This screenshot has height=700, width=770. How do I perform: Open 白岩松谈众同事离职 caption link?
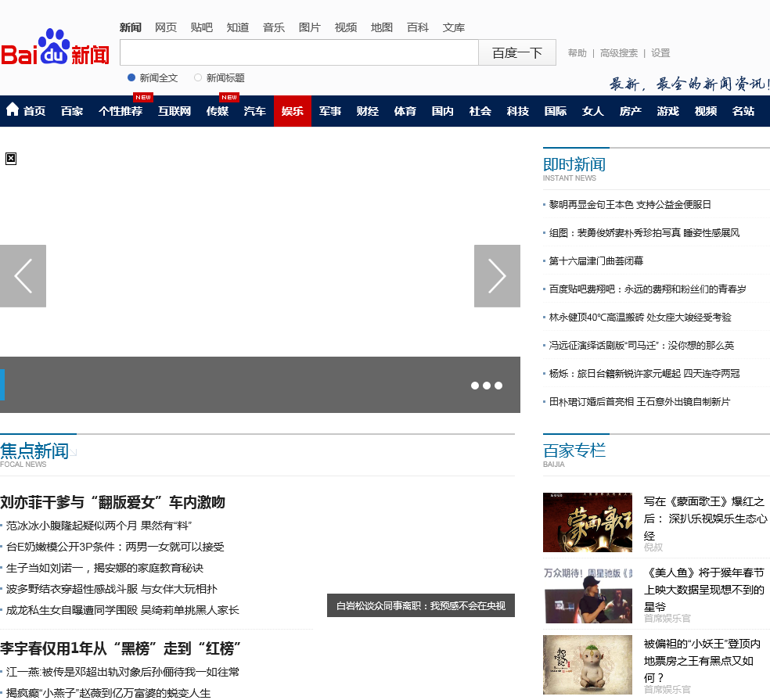click(421, 605)
